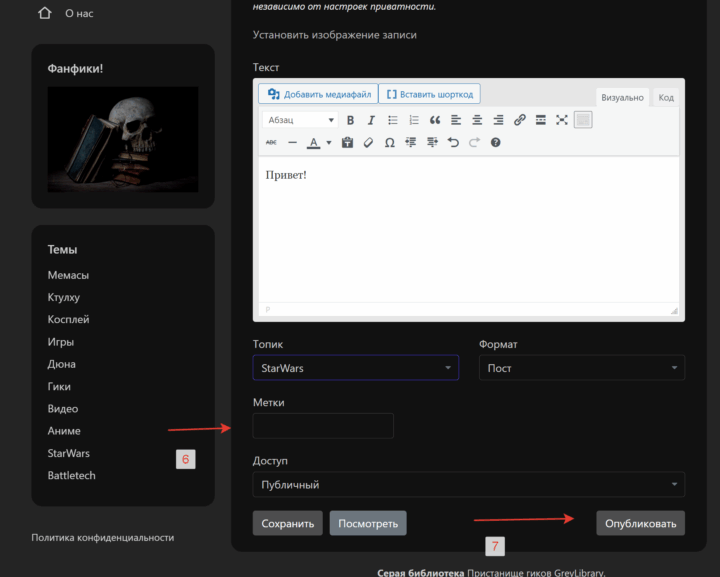720x577 pixels.
Task: Open the special character Omega icon
Action: [389, 142]
